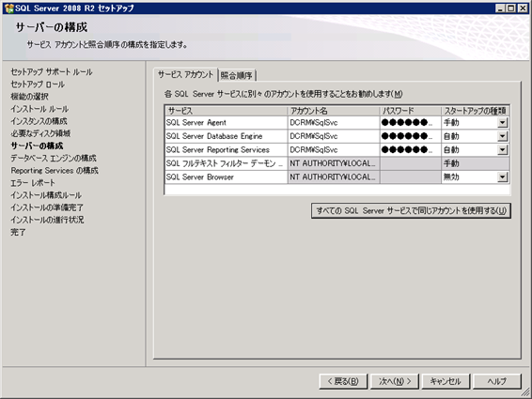Maximize the setup window
This screenshot has height=399, width=532.
[x=510, y=8]
